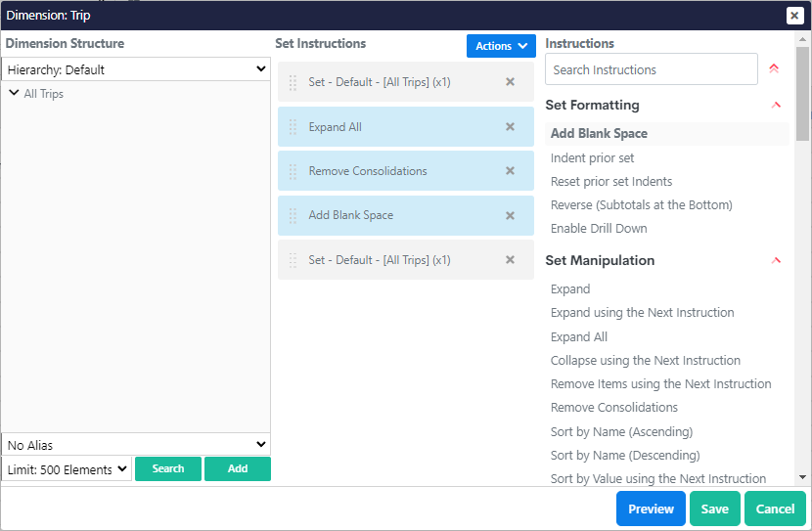The height and width of the screenshot is (531, 812).
Task: Open the Limit: 500 Elements dropdown
Action: click(67, 469)
